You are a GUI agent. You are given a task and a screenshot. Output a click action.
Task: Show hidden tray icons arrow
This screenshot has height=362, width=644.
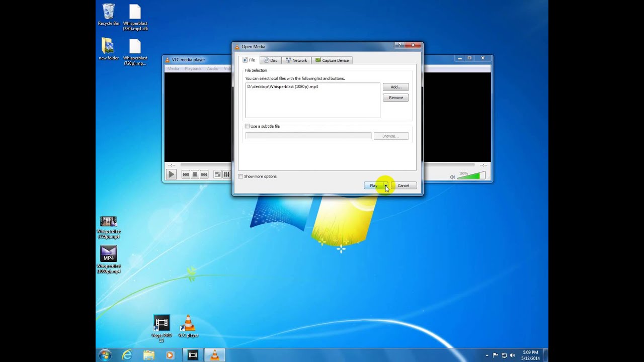point(487,355)
